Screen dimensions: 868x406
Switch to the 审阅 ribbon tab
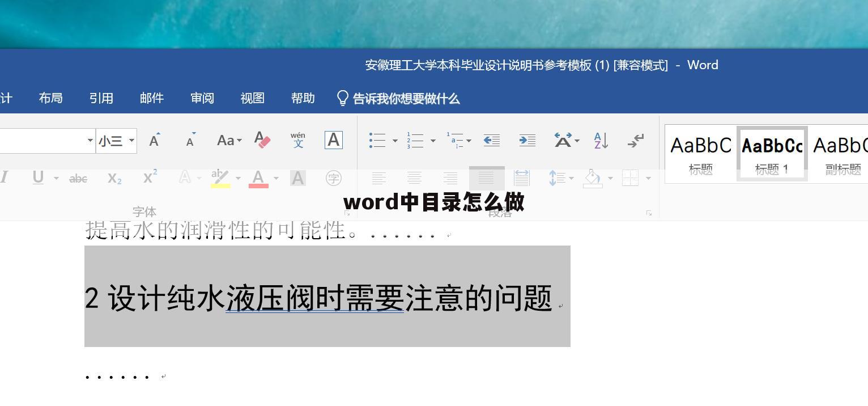[202, 98]
